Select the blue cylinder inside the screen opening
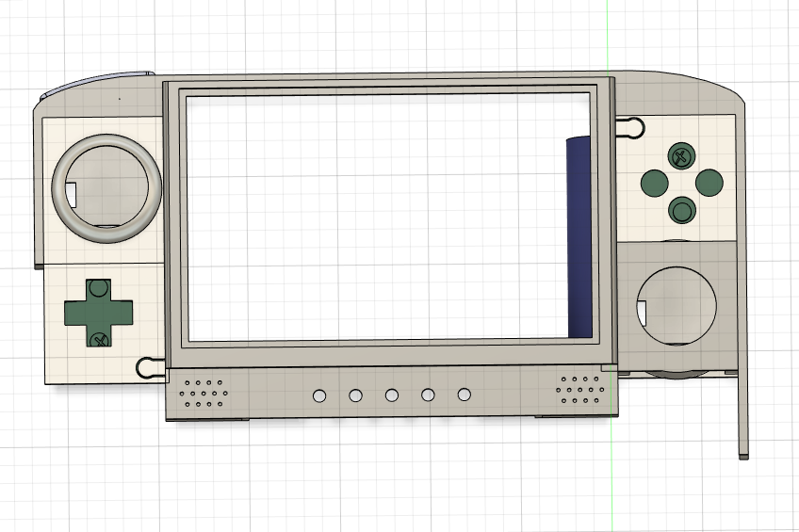Image resolution: width=799 pixels, height=532 pixels. (x=579, y=237)
